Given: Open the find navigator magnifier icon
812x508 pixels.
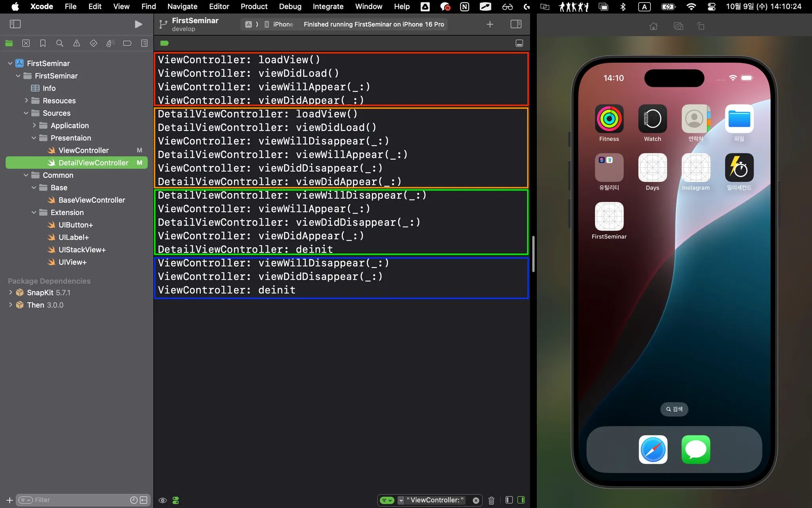Looking at the screenshot, I should pos(59,43).
